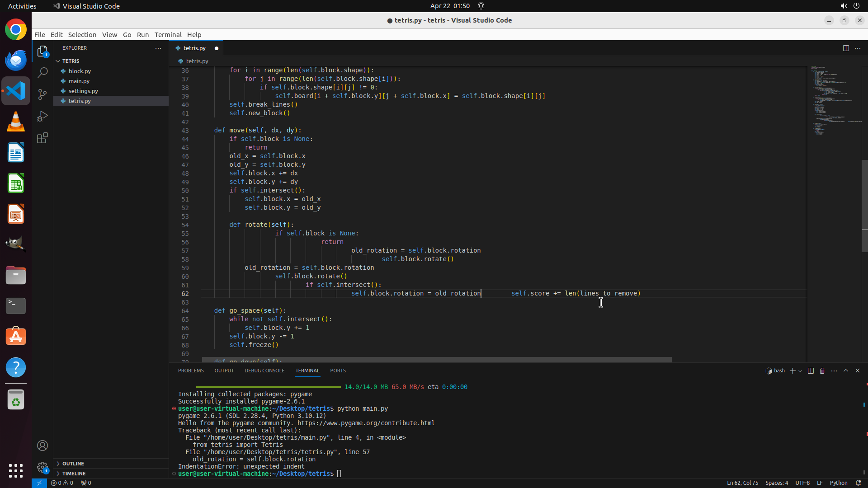Open Source Control view
Viewport: 868px width, 488px height.
tap(42, 94)
